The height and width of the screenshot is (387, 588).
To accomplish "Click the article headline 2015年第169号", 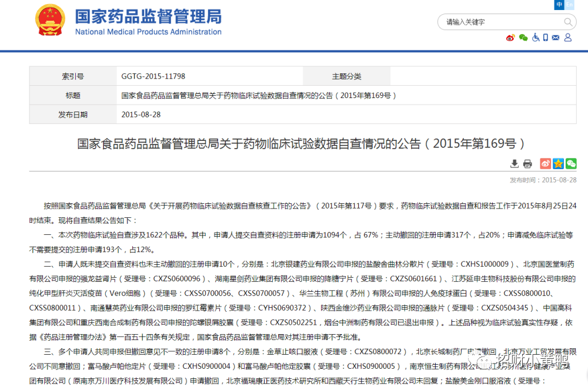I will click(300, 144).
